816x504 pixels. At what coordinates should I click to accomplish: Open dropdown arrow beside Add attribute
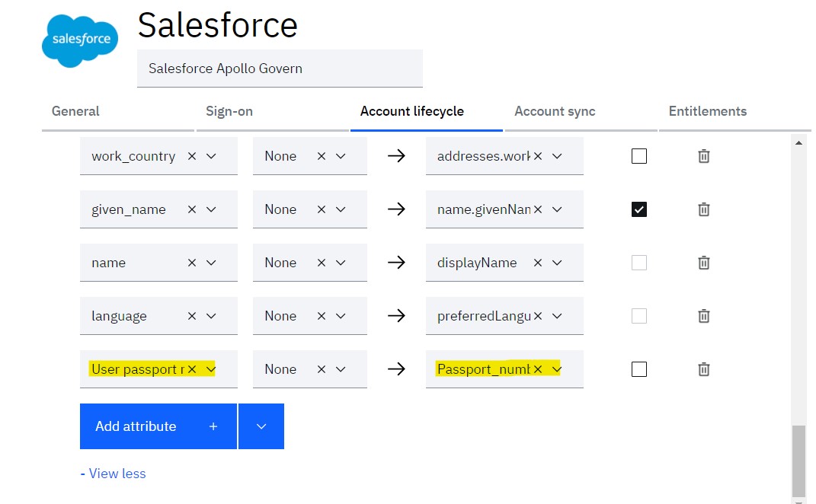[261, 426]
